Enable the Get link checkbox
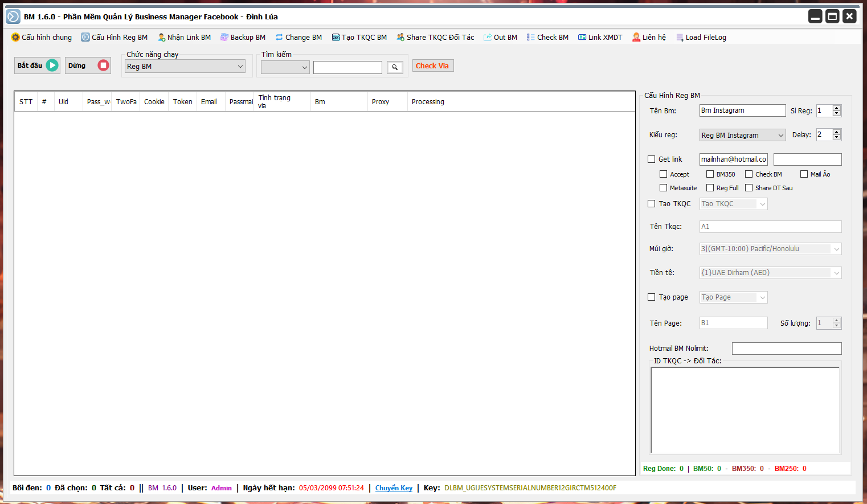 (651, 159)
